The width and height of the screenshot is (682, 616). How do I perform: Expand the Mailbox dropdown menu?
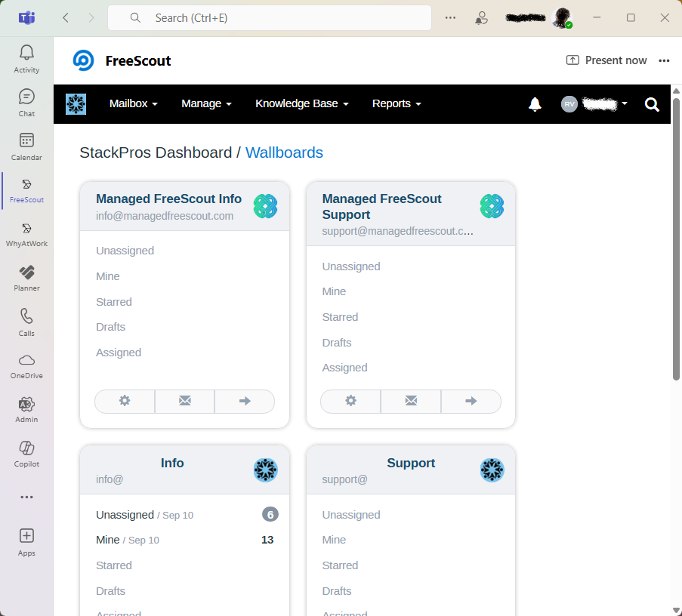click(x=133, y=103)
